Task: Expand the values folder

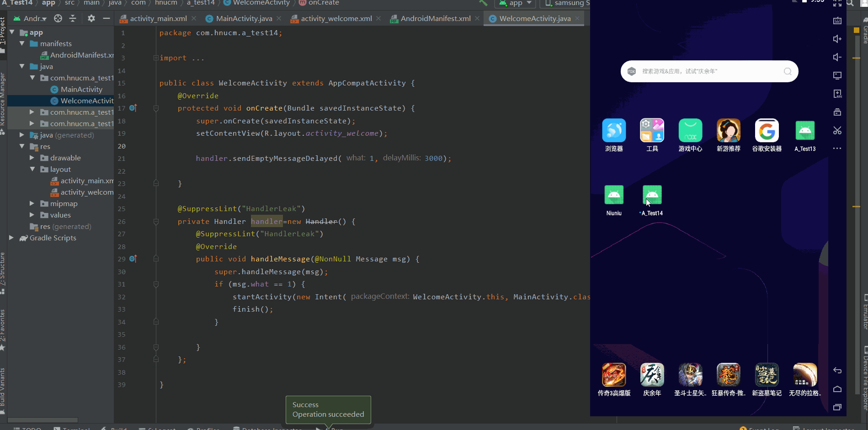Action: pyautogui.click(x=32, y=215)
